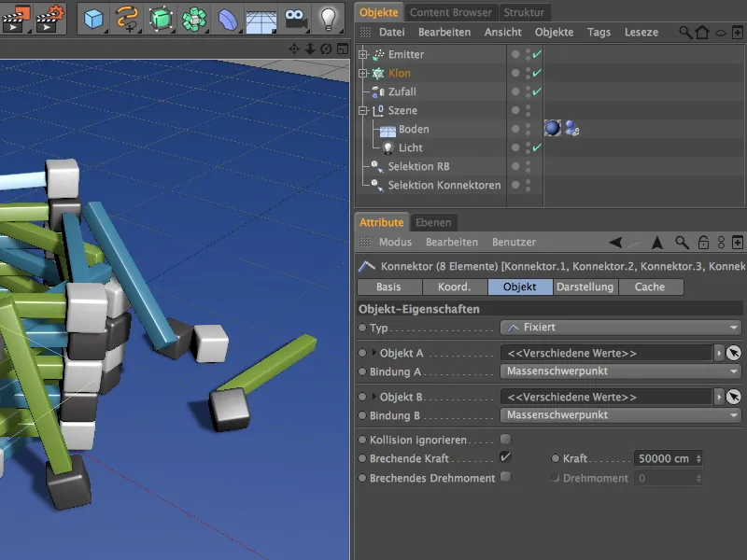Pick Objekt A with the cursor picker
The width and height of the screenshot is (747, 560).
pos(734,353)
